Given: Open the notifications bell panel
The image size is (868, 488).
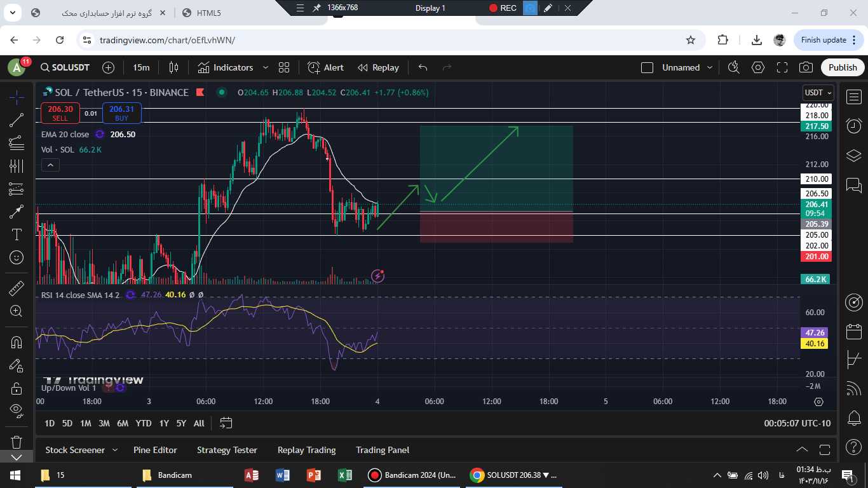Looking at the screenshot, I should (x=853, y=419).
